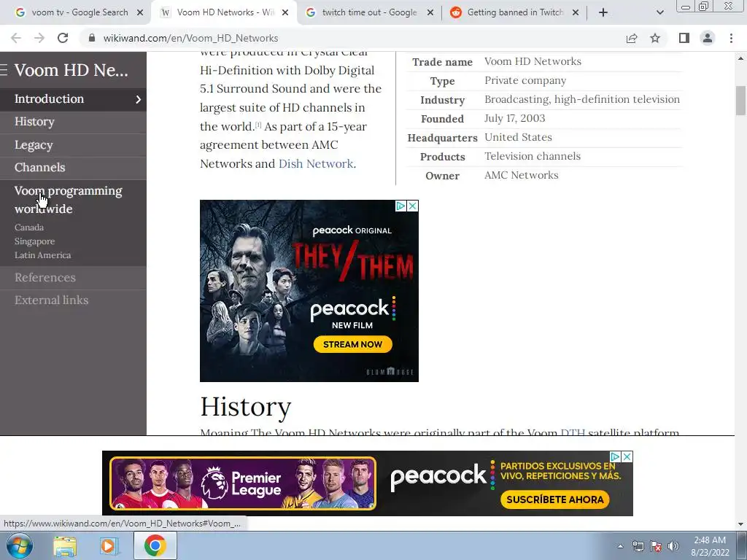747x560 pixels.
Task: Go to the Latin America subsection
Action: (x=42, y=255)
